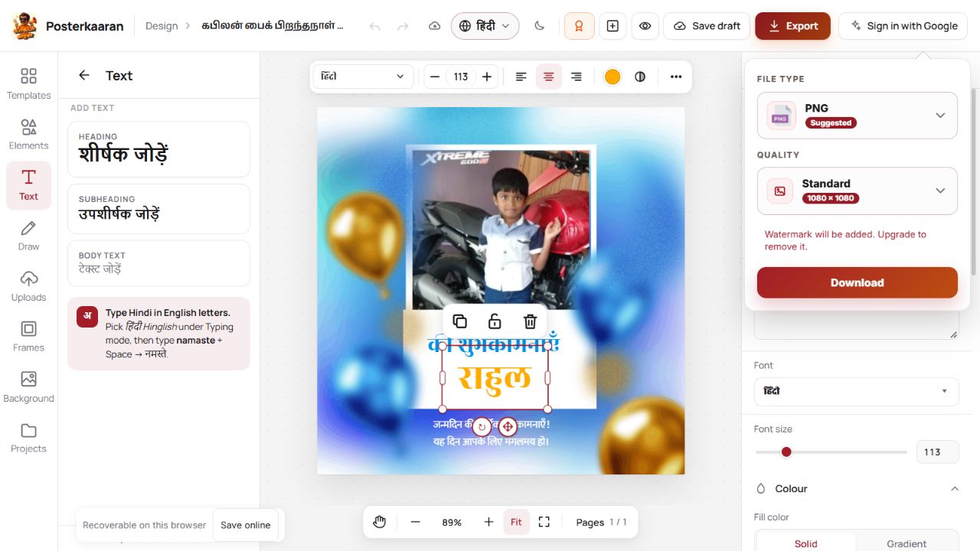Screen dimensions: 980x551
Task: Click the Export button
Action: click(x=792, y=26)
